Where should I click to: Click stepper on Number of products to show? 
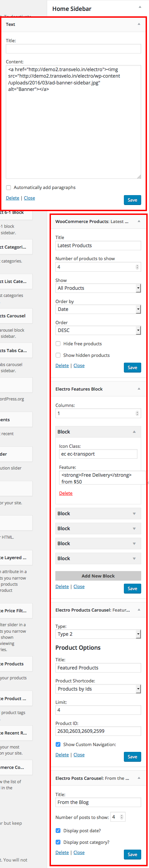[137, 267]
